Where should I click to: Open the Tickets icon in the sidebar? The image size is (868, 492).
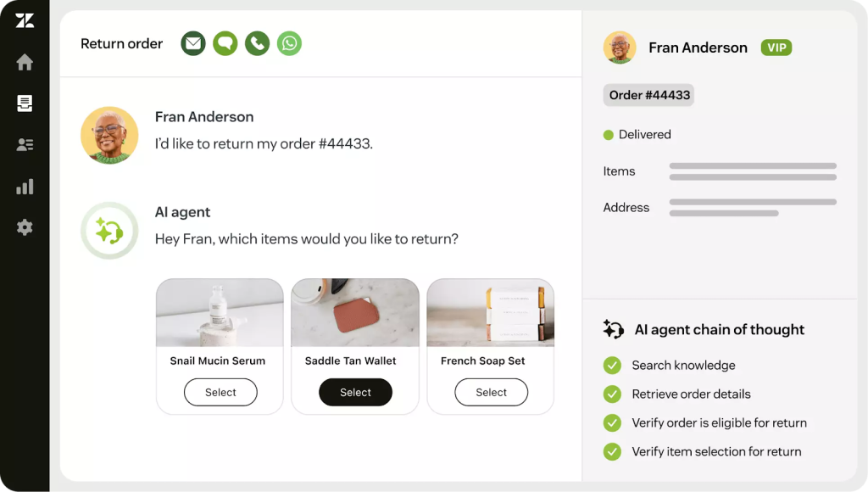point(24,103)
